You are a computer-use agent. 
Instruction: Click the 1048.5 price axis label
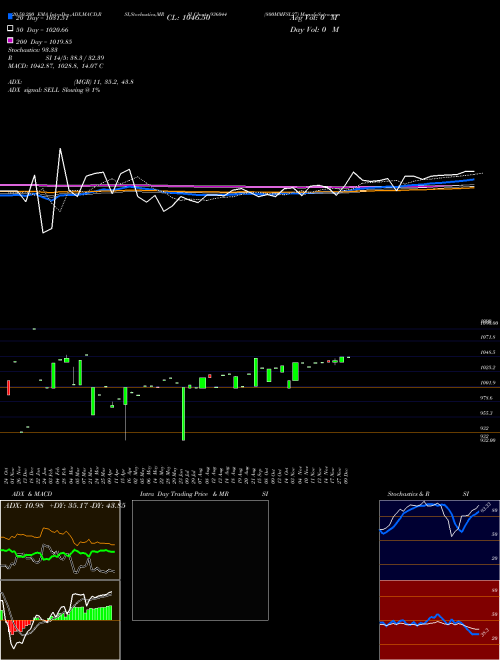pyautogui.click(x=487, y=352)
